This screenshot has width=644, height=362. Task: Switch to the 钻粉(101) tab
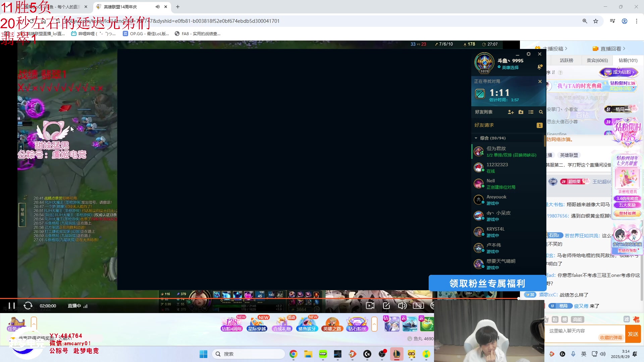click(x=628, y=60)
